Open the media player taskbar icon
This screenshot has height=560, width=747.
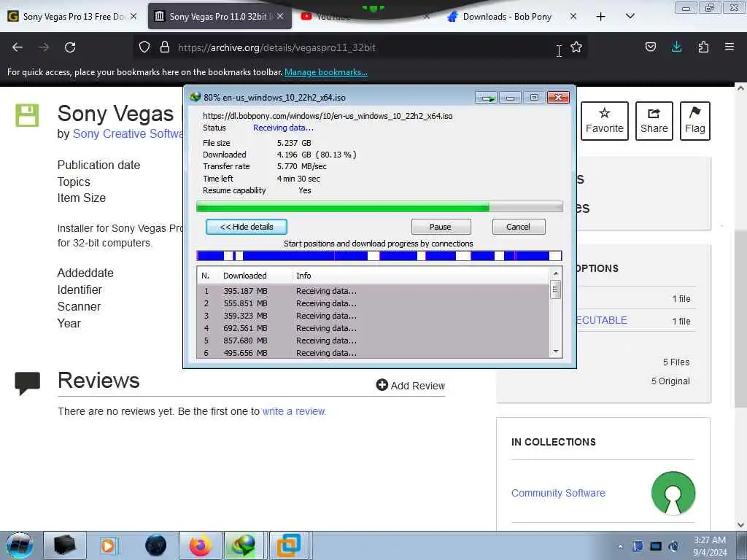[x=108, y=545]
